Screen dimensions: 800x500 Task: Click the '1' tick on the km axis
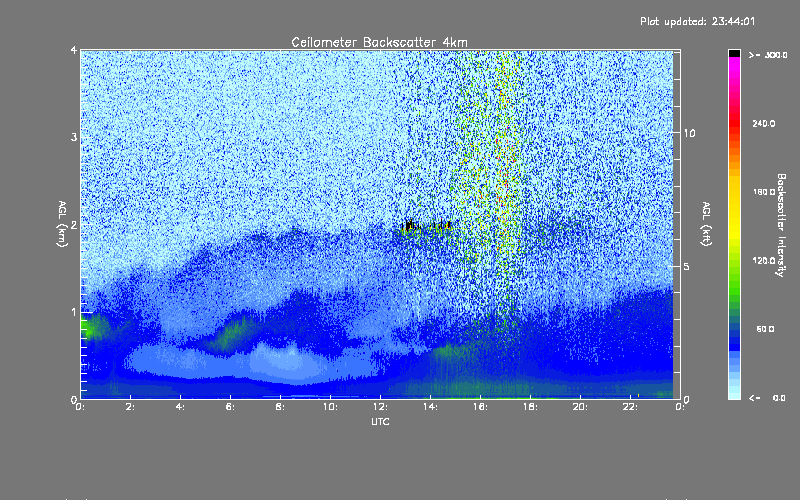click(x=74, y=312)
